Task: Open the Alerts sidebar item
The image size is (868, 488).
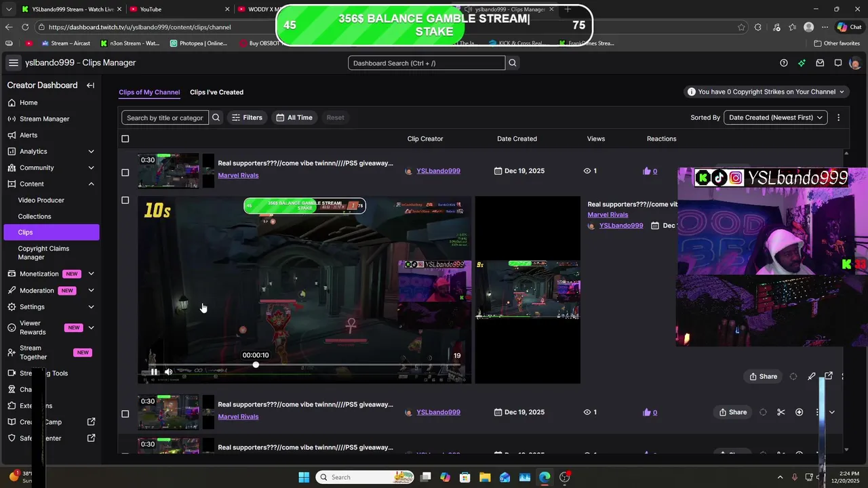Action: pyautogui.click(x=28, y=135)
